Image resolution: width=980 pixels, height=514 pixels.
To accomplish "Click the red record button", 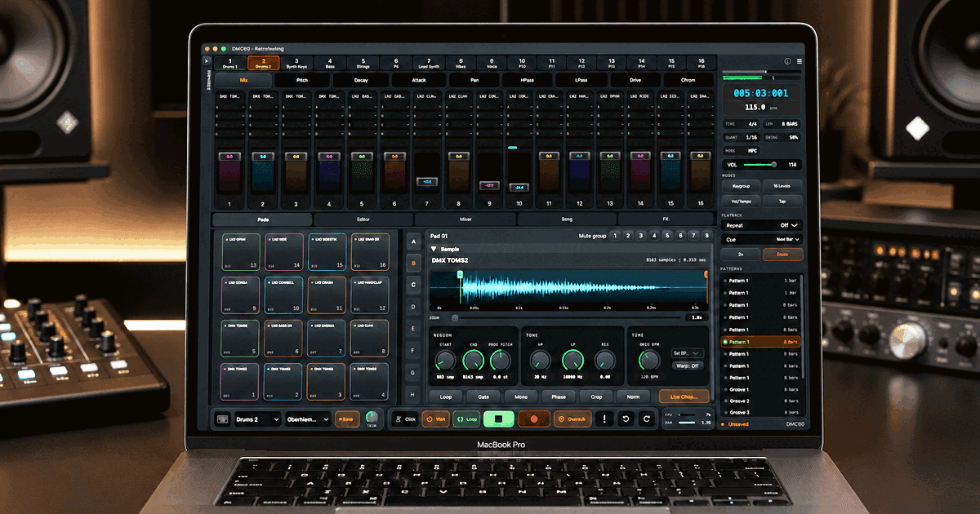I will tap(533, 419).
